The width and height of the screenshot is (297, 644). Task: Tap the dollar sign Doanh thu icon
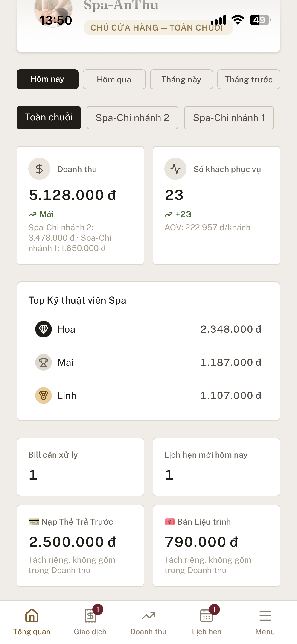click(x=39, y=169)
